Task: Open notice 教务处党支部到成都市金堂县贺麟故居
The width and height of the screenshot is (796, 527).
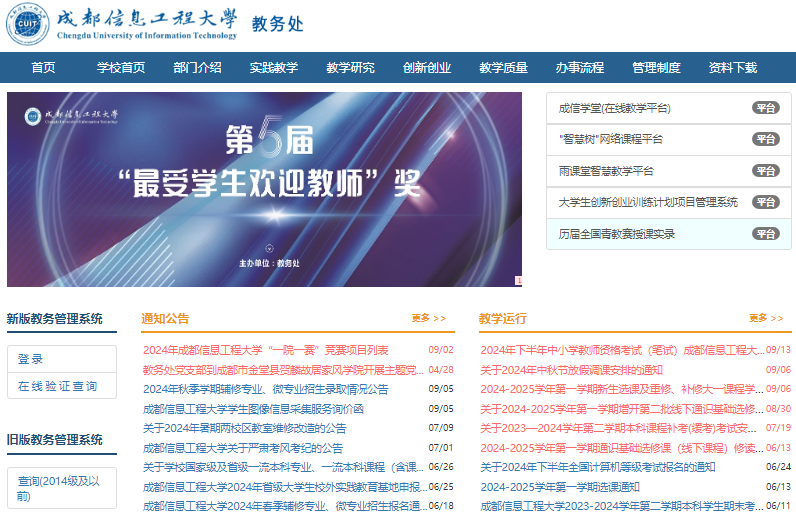Action: (x=283, y=370)
